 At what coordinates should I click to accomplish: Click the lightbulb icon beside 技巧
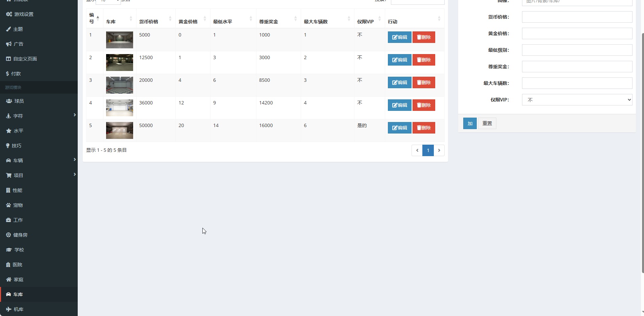[x=8, y=146]
